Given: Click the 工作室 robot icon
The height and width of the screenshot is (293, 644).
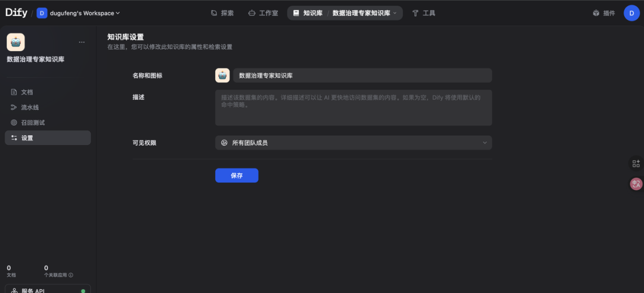Looking at the screenshot, I should 252,13.
